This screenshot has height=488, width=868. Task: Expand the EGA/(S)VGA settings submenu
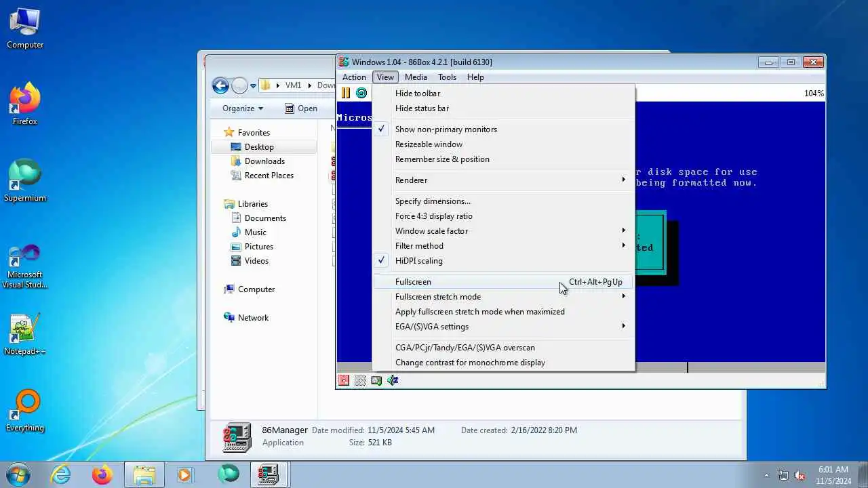click(x=504, y=327)
